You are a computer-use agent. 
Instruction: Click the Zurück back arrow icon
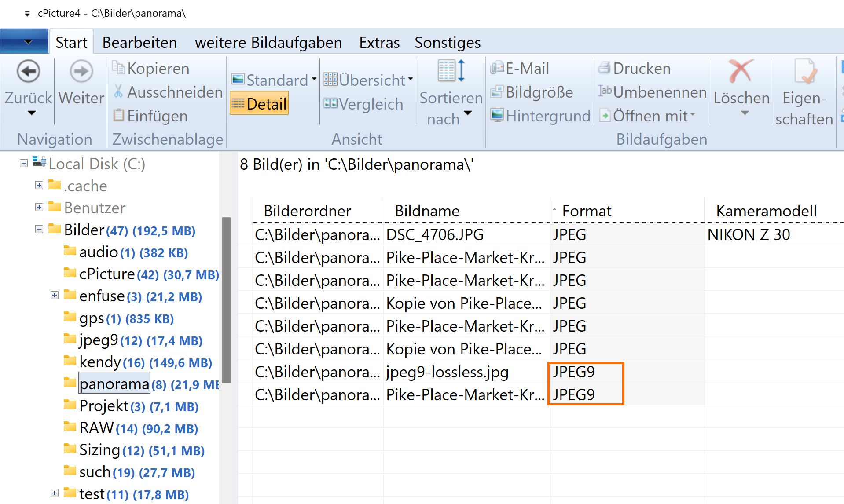[28, 71]
